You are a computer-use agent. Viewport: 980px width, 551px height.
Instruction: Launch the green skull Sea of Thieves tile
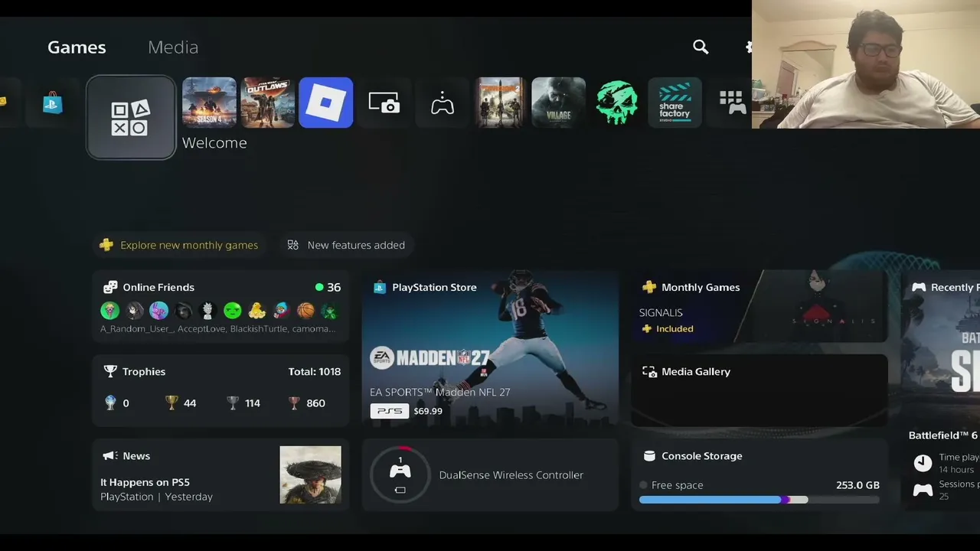pyautogui.click(x=616, y=103)
